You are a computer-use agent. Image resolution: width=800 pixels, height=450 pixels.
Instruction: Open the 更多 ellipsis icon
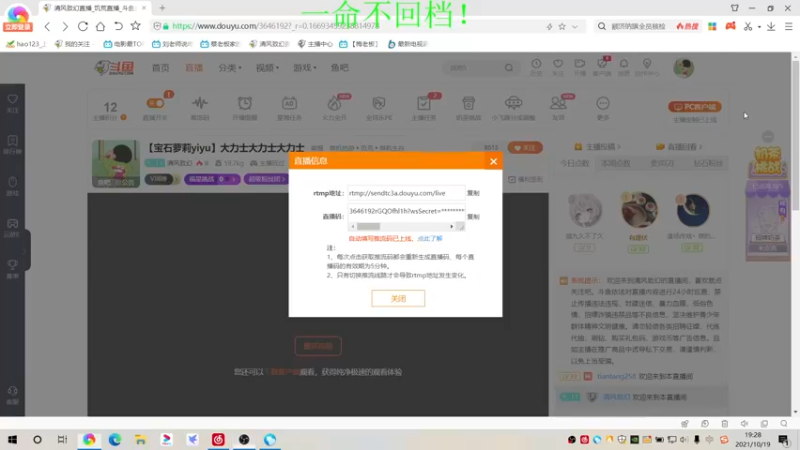pyautogui.click(x=603, y=104)
